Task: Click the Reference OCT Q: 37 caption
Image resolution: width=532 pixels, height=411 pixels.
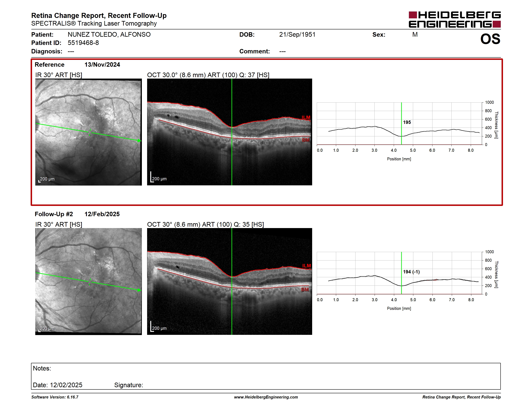Action: (208, 75)
